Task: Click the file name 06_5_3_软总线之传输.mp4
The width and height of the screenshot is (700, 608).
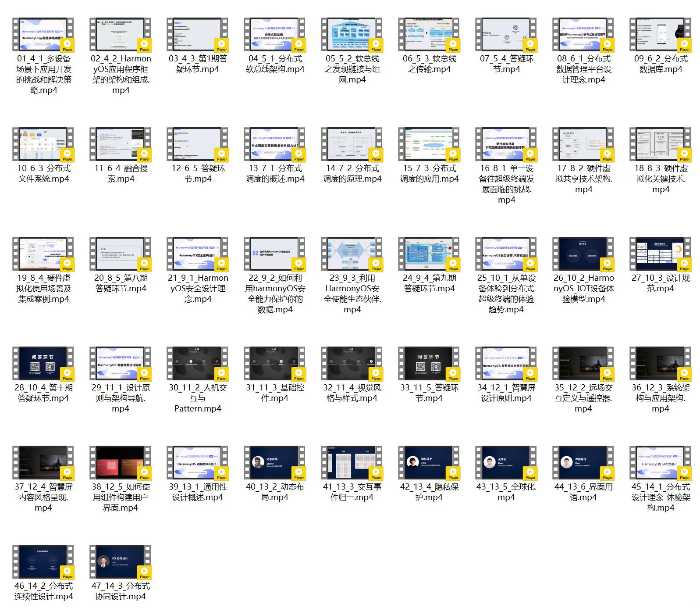Action: point(429,64)
